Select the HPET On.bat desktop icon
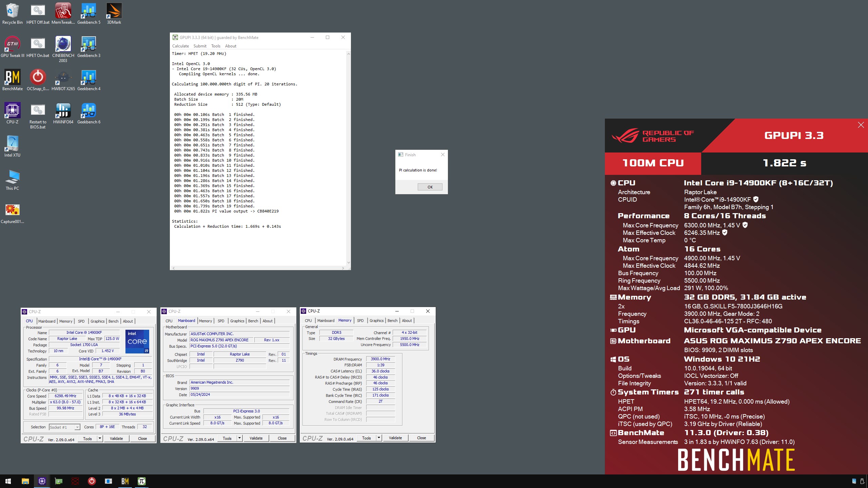The height and width of the screenshot is (488, 868). 38,47
